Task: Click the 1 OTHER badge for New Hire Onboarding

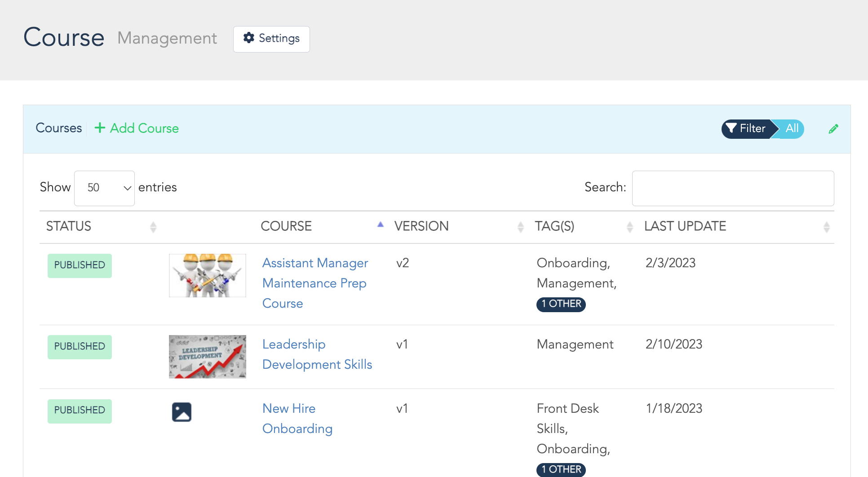Action: 561,470
